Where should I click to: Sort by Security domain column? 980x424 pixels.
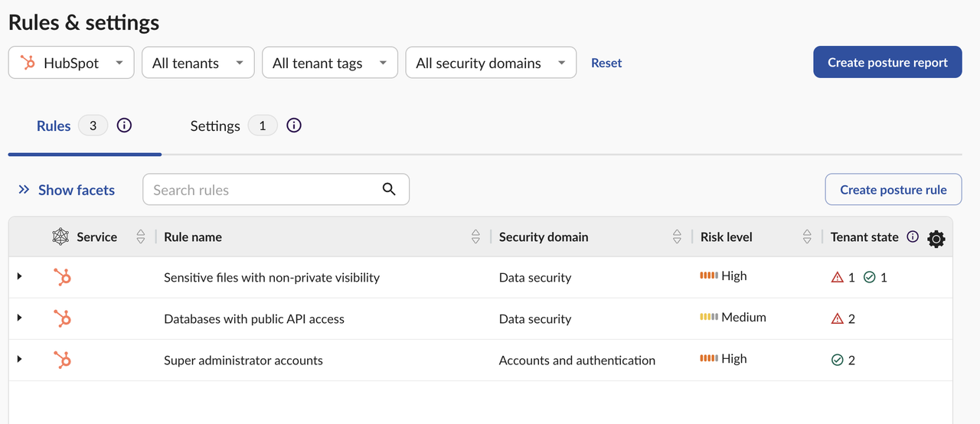tap(677, 237)
